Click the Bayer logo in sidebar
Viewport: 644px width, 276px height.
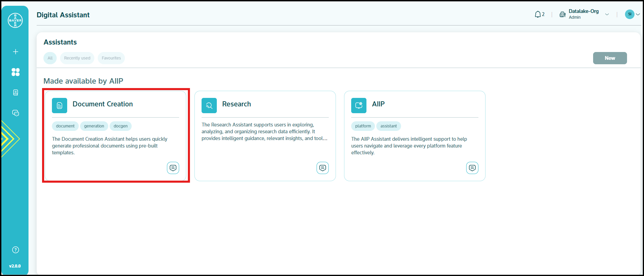pyautogui.click(x=15, y=20)
